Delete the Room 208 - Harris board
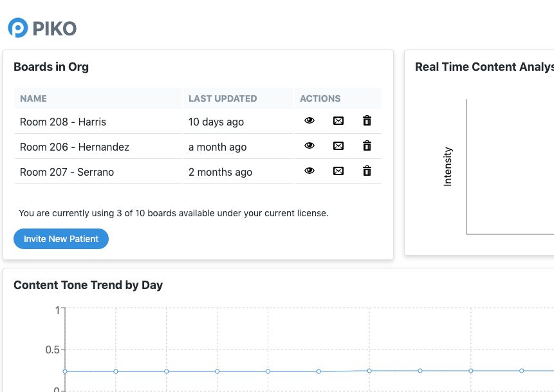Viewport: 554px width, 392px height. coord(367,120)
